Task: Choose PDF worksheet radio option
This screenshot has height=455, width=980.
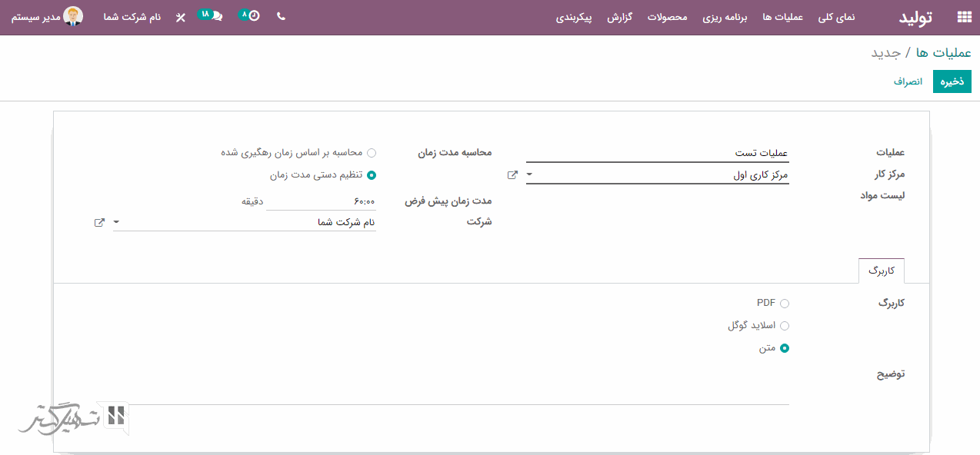Action: [x=785, y=304]
